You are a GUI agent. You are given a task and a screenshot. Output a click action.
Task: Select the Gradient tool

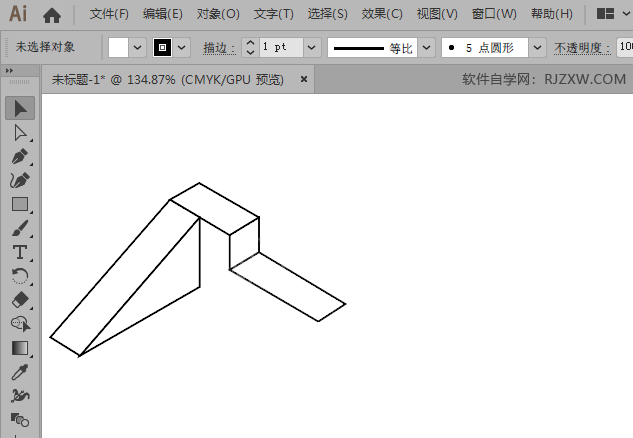click(x=20, y=348)
